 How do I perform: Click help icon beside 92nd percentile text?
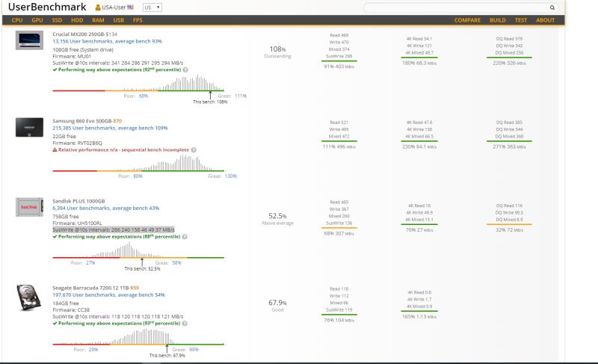coord(185,70)
